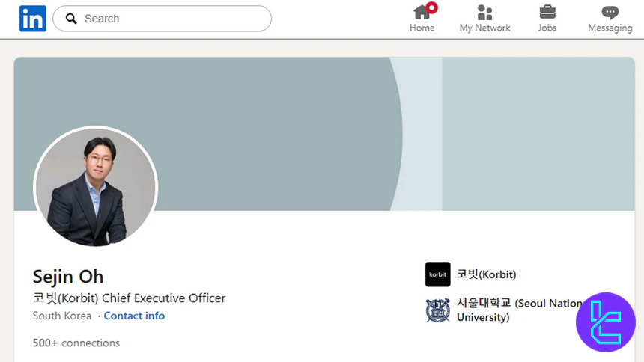Select the Jobs text label
644x362 pixels.
[547, 28]
